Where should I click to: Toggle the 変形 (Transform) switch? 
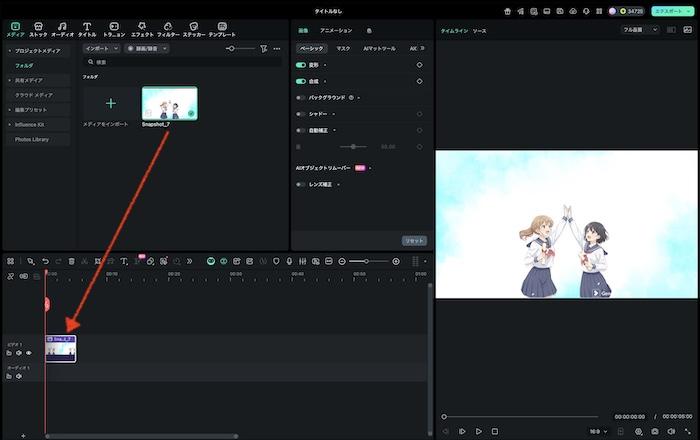point(301,65)
